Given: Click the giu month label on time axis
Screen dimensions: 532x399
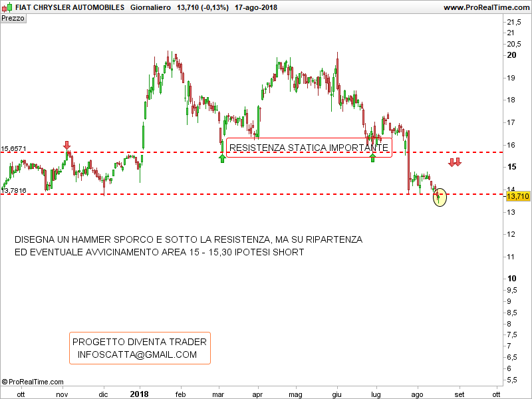Looking at the screenshot, I should (336, 394).
